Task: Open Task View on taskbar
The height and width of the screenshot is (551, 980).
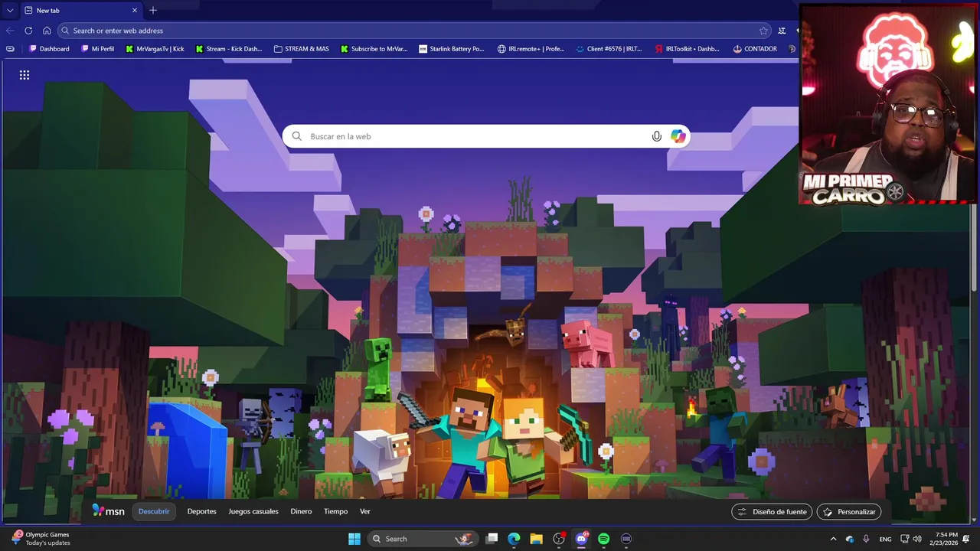Action: tap(492, 539)
